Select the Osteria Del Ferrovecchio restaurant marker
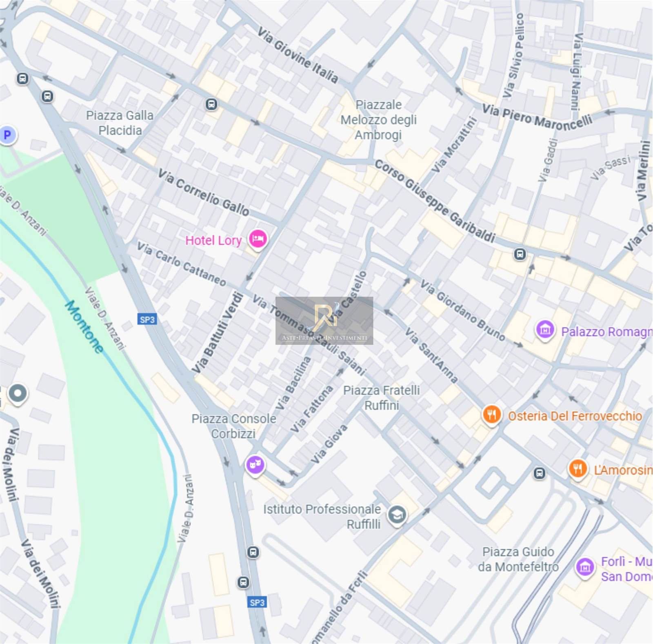Image resolution: width=653 pixels, height=644 pixels. pos(492,415)
